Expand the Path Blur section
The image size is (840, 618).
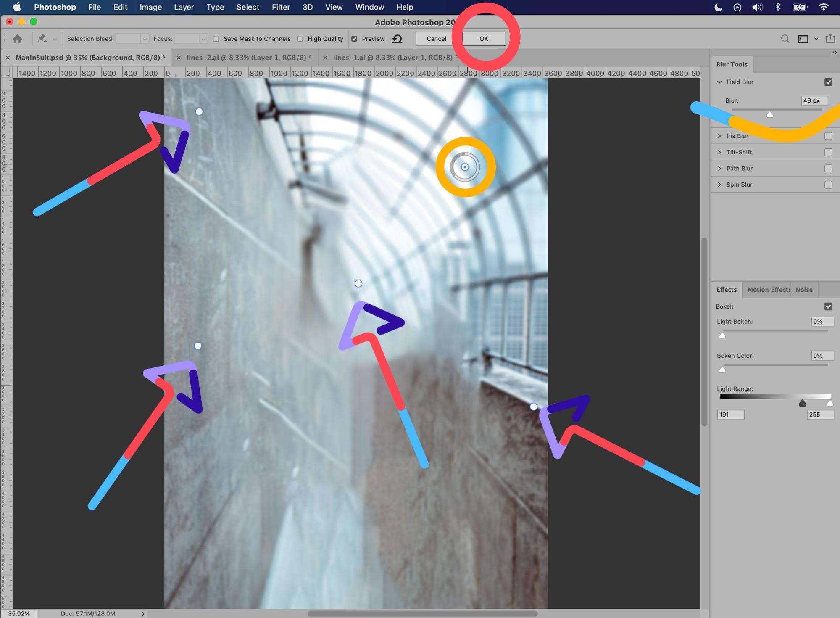click(719, 168)
